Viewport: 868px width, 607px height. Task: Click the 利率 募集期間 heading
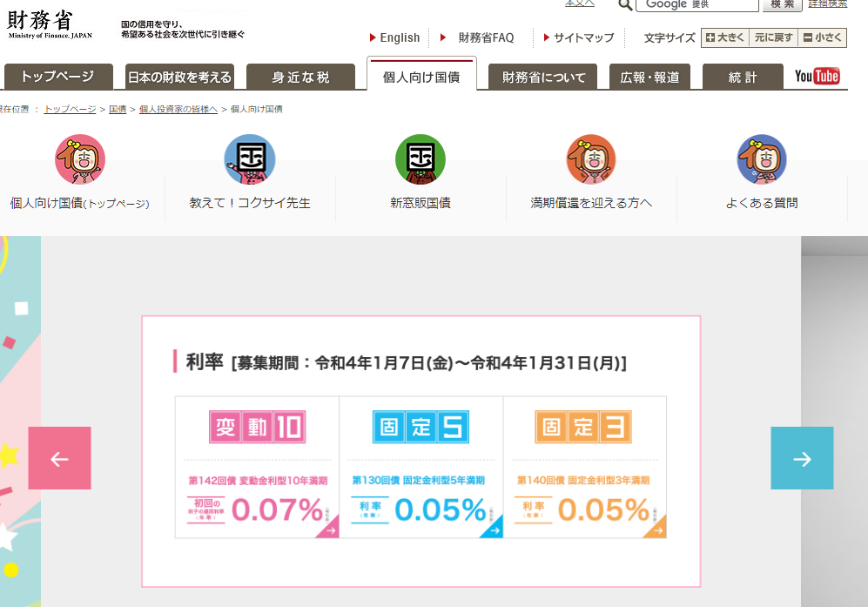pos(406,362)
